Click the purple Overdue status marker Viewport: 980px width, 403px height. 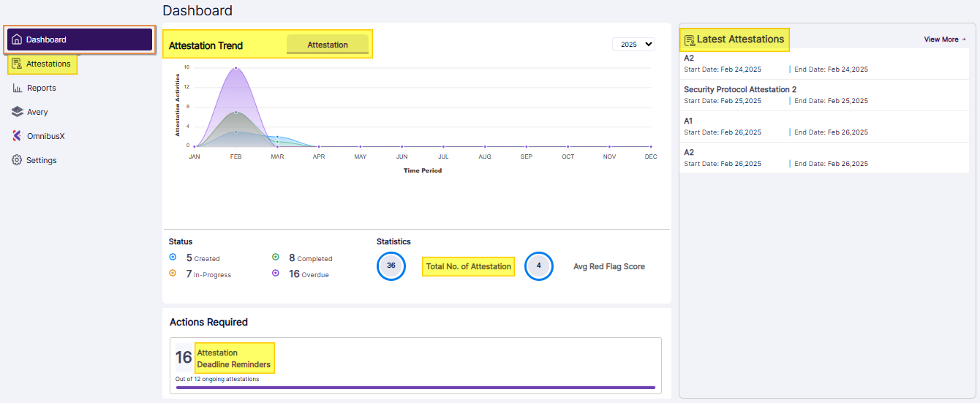point(276,273)
